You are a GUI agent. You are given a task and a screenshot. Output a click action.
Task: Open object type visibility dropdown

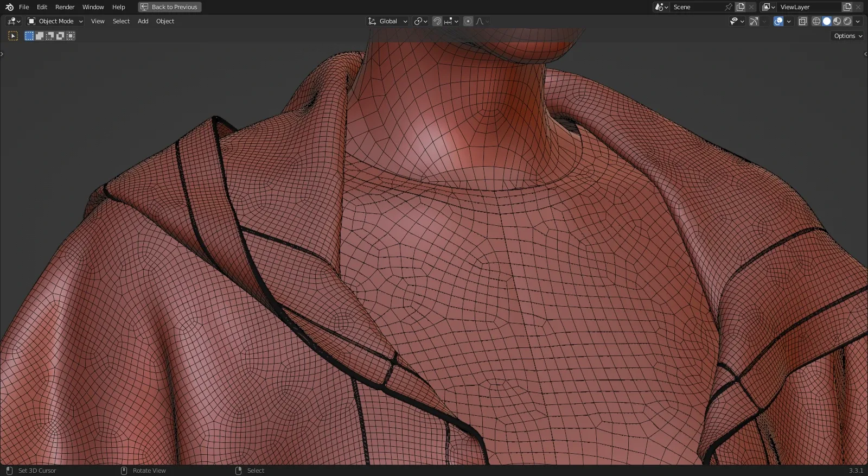coord(737,21)
